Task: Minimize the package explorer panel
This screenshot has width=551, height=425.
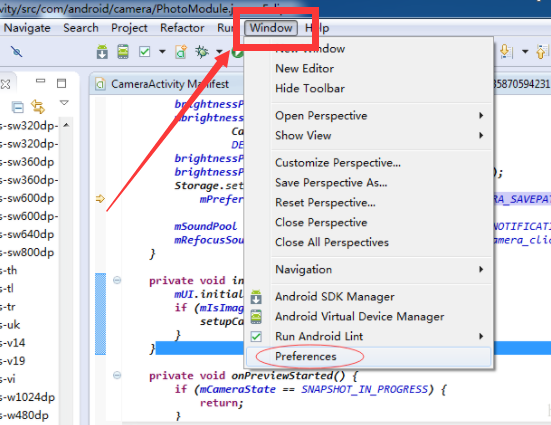Action: [x=41, y=81]
